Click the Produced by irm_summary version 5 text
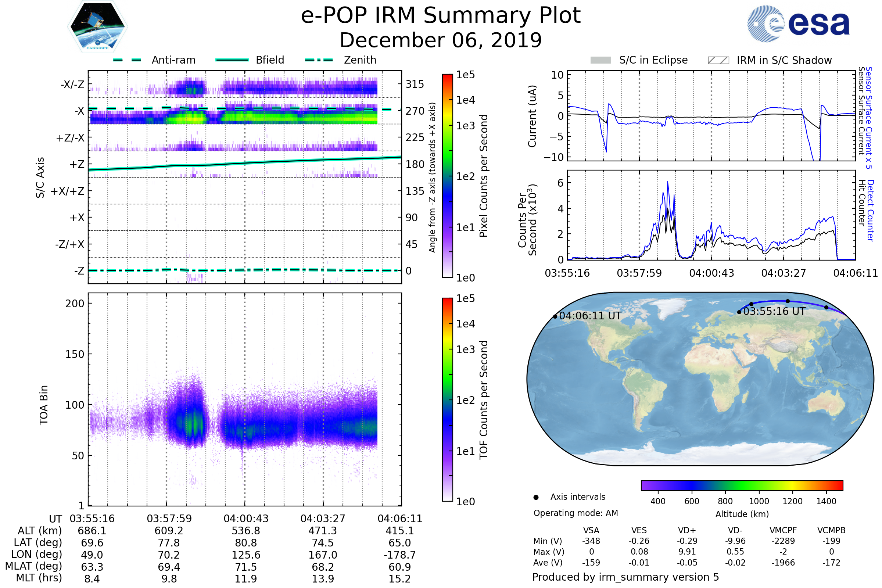Image resolution: width=882 pixels, height=588 pixels. click(x=625, y=577)
